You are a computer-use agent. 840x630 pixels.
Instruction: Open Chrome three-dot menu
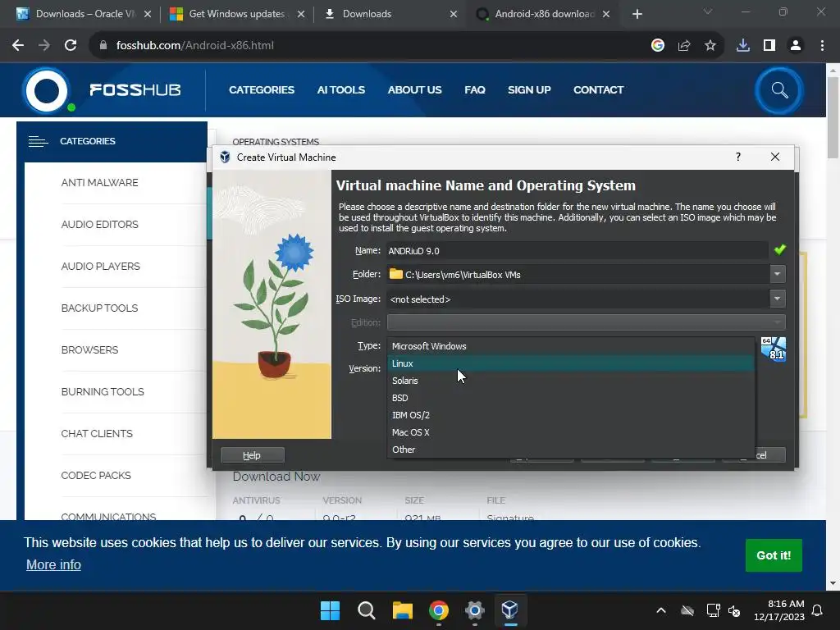[822, 46]
